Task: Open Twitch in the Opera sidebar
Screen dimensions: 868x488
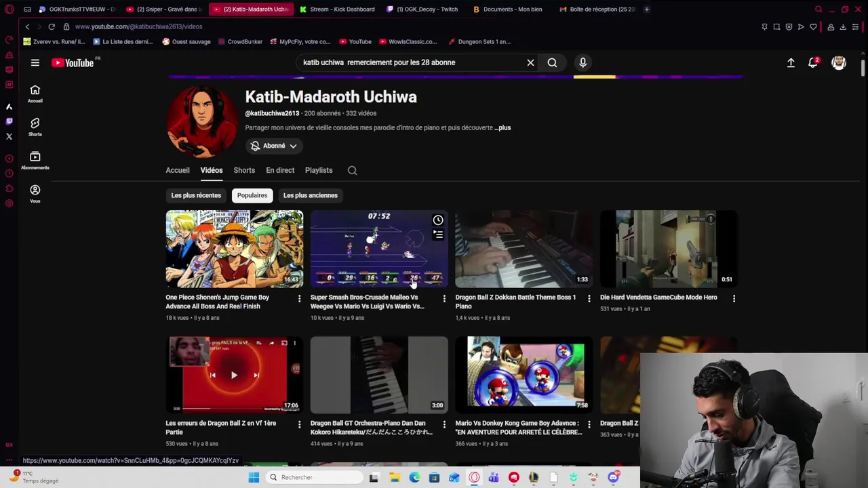Action: [x=9, y=121]
